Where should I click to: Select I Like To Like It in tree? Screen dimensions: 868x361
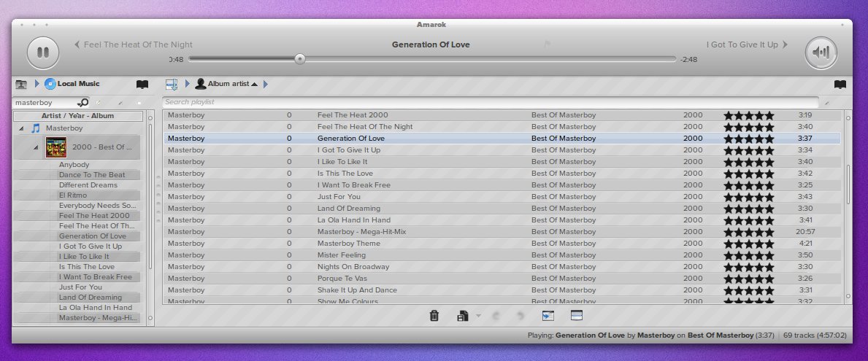coord(84,257)
